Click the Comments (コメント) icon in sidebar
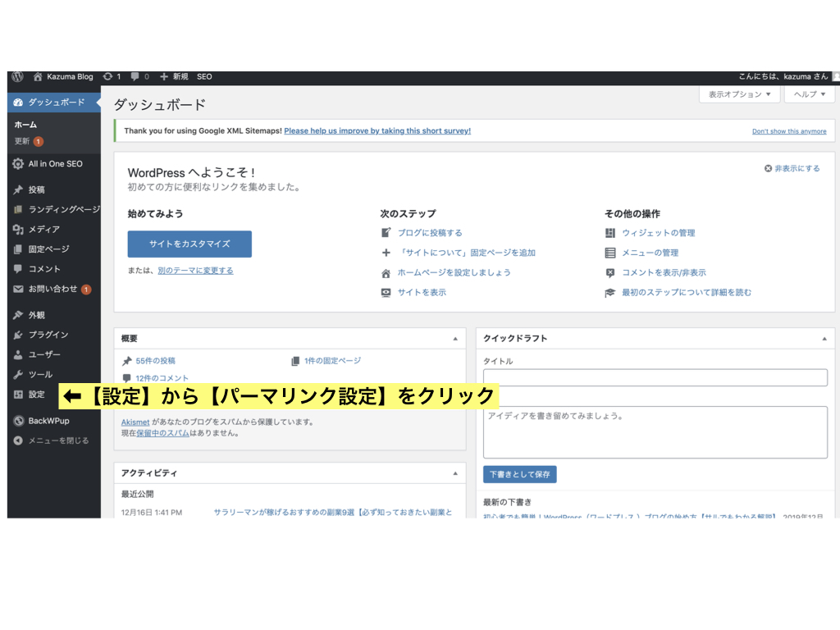Image resolution: width=840 pixels, height=630 pixels. (x=18, y=269)
